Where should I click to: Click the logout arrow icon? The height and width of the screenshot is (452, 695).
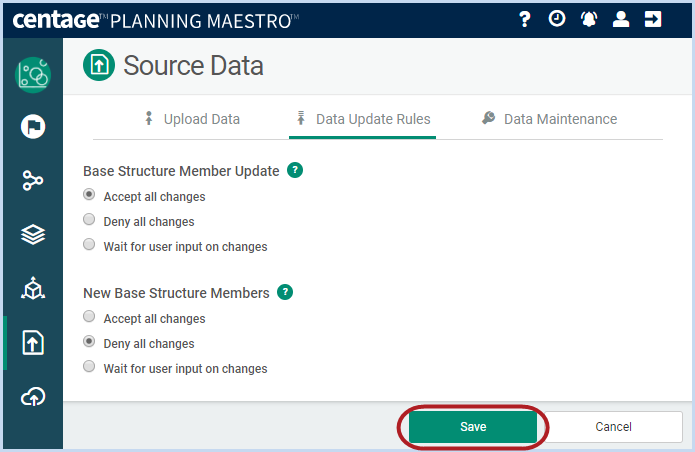(652, 19)
